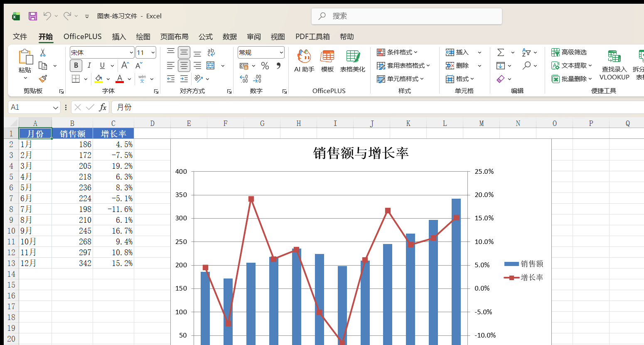The image size is (644, 345).
Task: Undo the last action
Action: 47,16
